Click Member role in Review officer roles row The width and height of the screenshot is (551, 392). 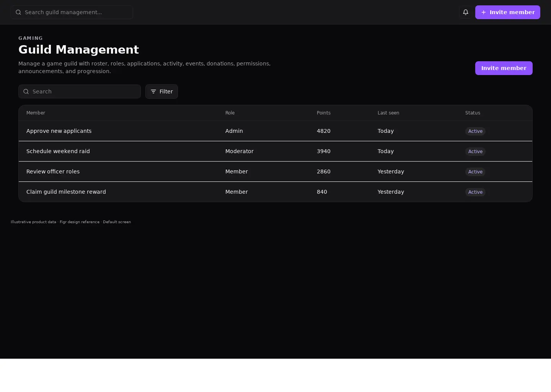[x=236, y=171]
